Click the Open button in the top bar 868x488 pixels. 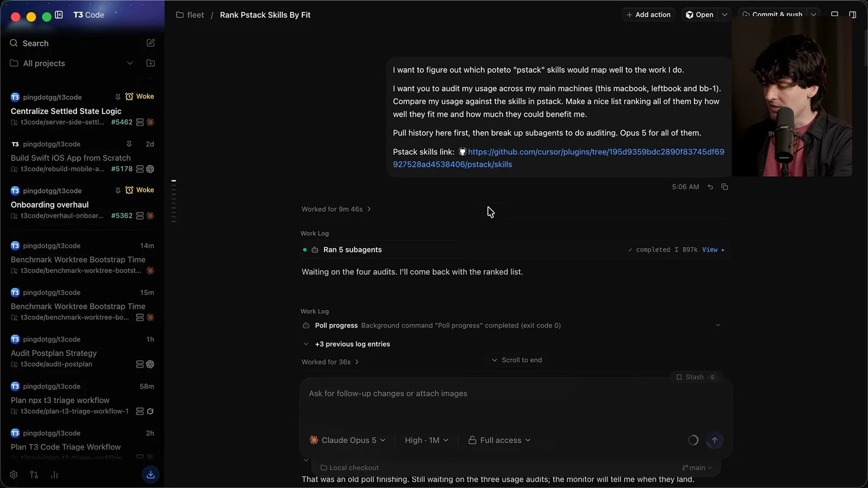(700, 15)
